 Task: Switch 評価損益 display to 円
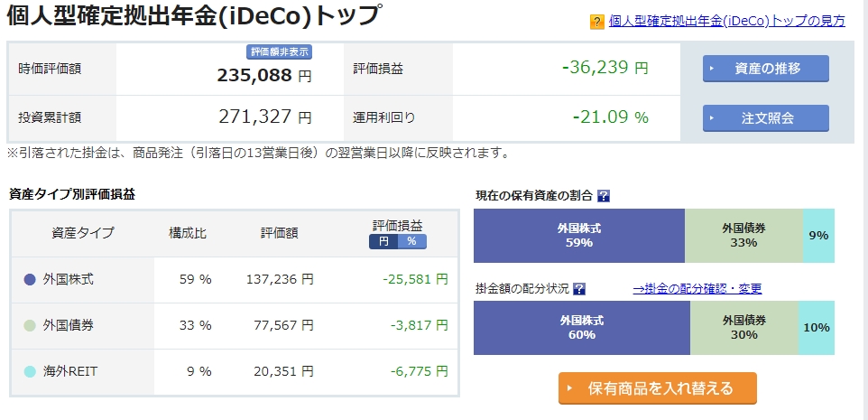383,241
